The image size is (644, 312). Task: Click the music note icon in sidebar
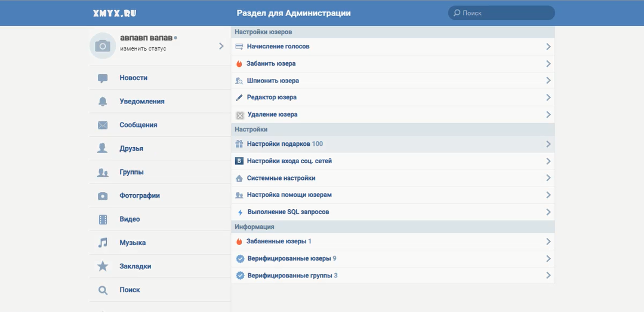(103, 243)
